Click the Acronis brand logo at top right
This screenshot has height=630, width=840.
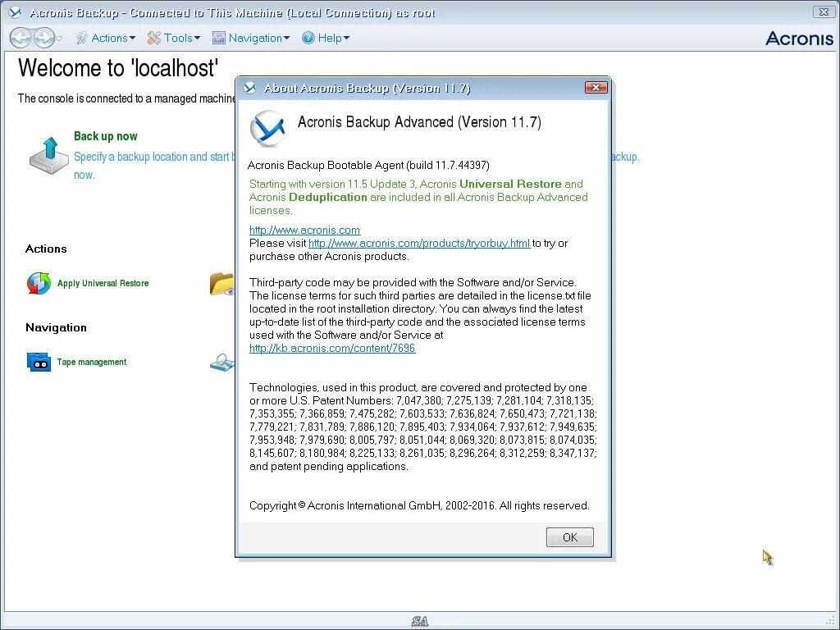point(799,38)
